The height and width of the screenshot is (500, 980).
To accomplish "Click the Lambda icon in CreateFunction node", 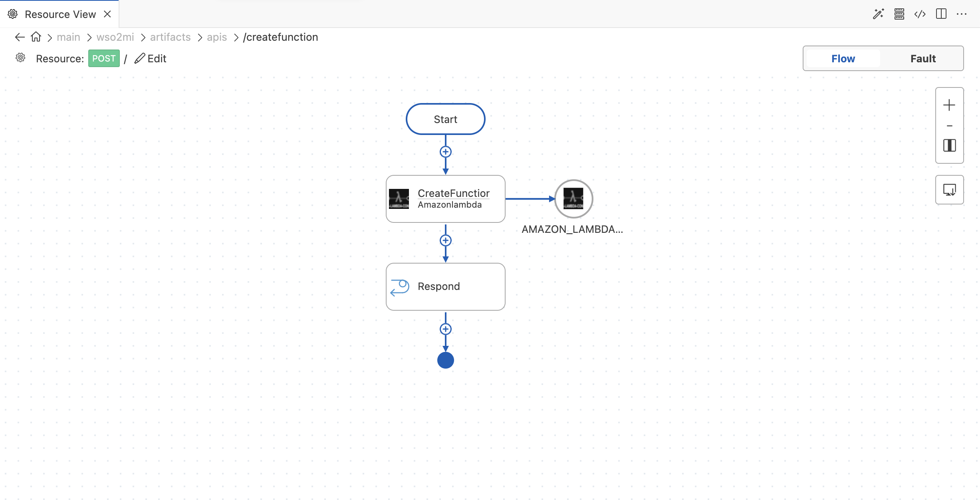I will 399,199.
